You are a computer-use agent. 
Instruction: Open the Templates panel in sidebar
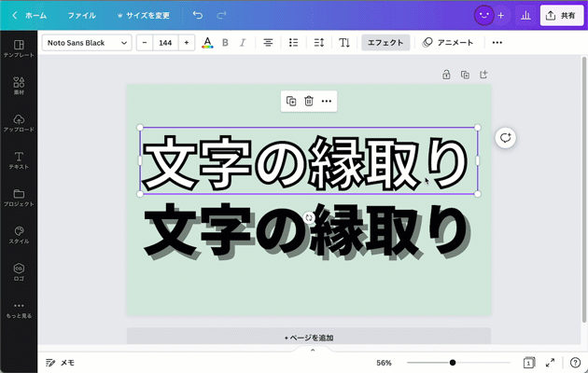point(19,48)
